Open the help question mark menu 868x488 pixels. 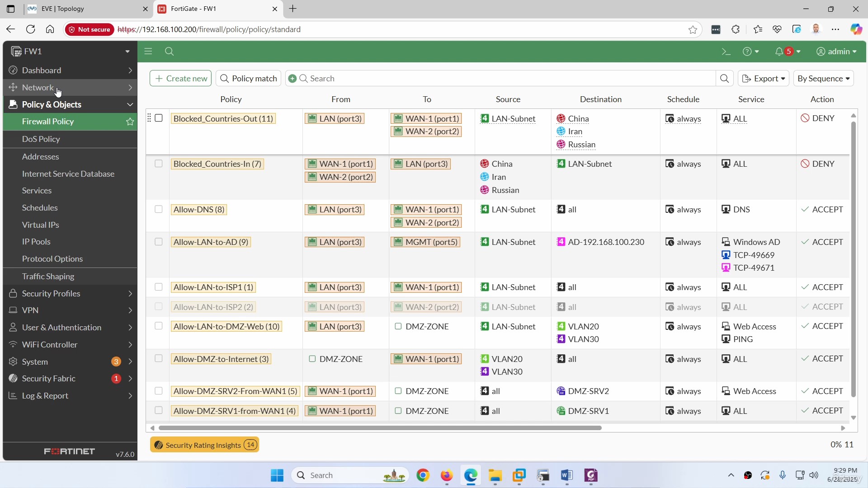point(750,52)
